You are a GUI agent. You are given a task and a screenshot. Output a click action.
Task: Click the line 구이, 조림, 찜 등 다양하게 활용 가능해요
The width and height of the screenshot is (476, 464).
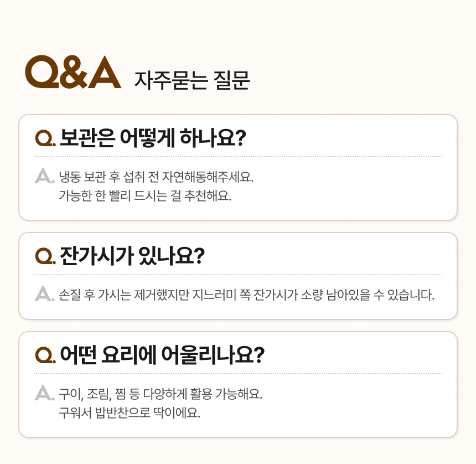(161, 394)
